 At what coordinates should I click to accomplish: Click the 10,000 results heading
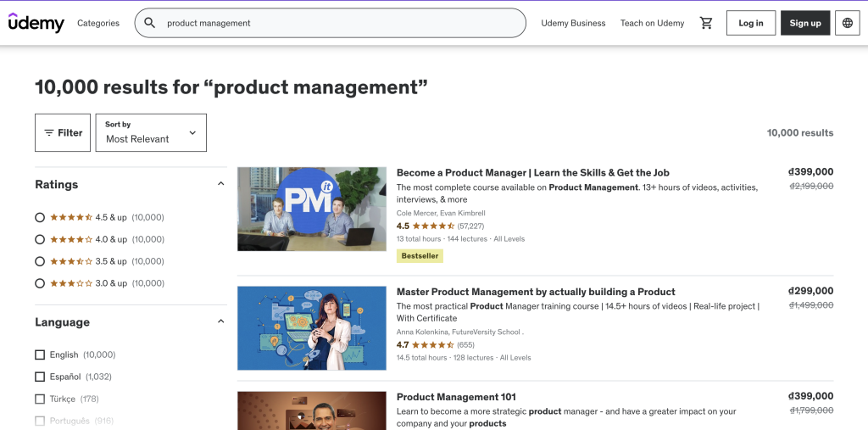[231, 87]
